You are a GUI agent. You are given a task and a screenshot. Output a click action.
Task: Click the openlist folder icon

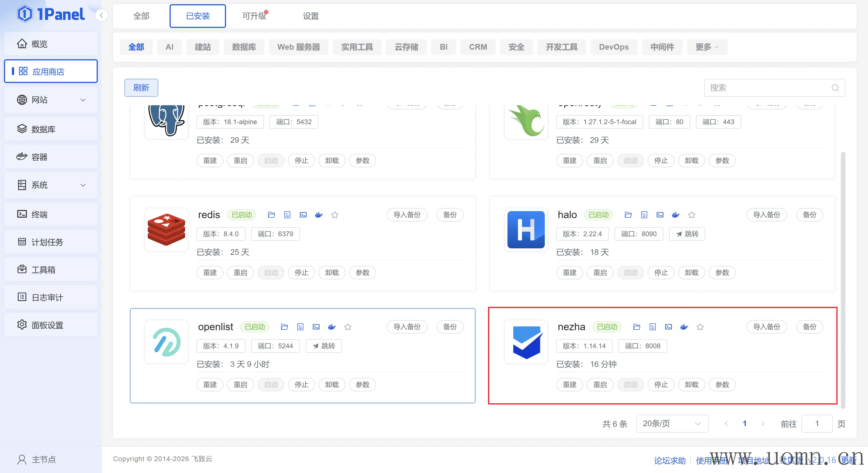(x=285, y=327)
